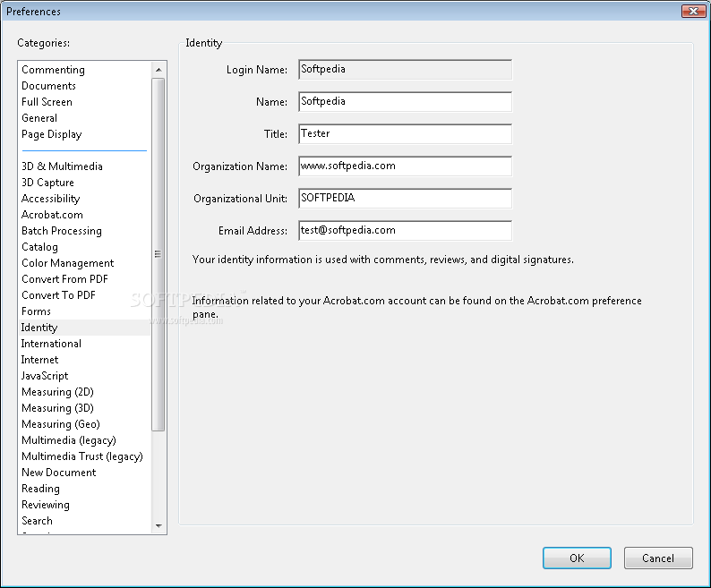711x588 pixels.
Task: Click the Name input field
Action: 406,101
